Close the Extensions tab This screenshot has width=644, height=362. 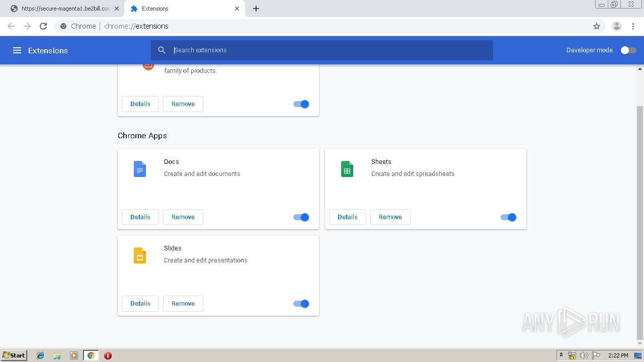tap(237, 9)
